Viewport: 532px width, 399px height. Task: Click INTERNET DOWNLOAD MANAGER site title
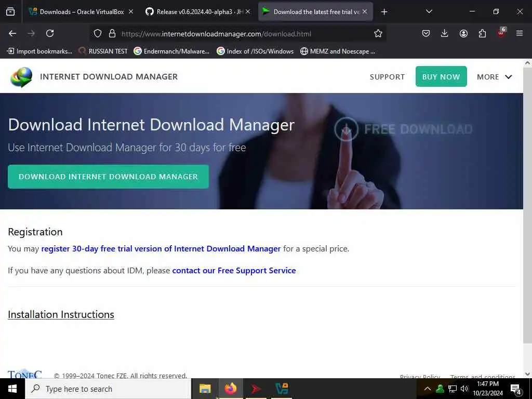click(109, 77)
